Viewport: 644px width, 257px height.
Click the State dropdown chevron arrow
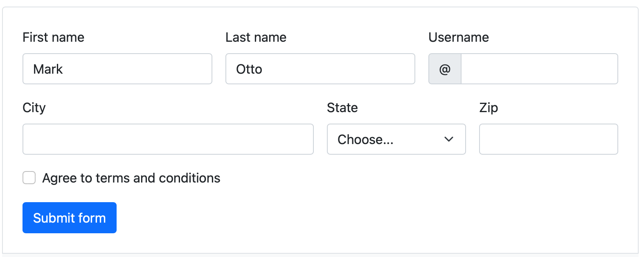[x=448, y=140]
